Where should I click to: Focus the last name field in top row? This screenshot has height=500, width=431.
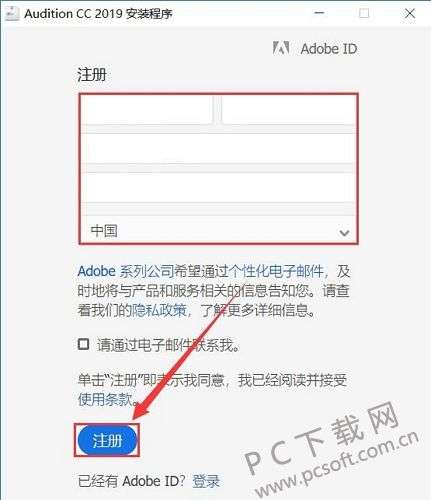point(289,110)
